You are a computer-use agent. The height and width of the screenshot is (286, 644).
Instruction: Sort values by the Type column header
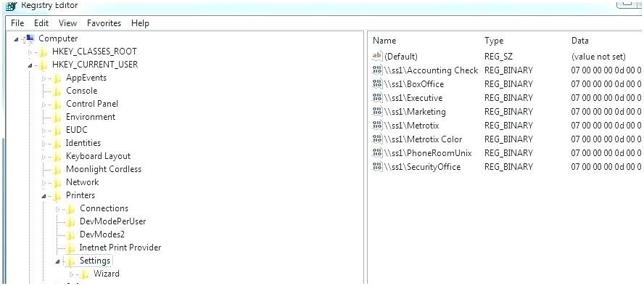pos(494,41)
